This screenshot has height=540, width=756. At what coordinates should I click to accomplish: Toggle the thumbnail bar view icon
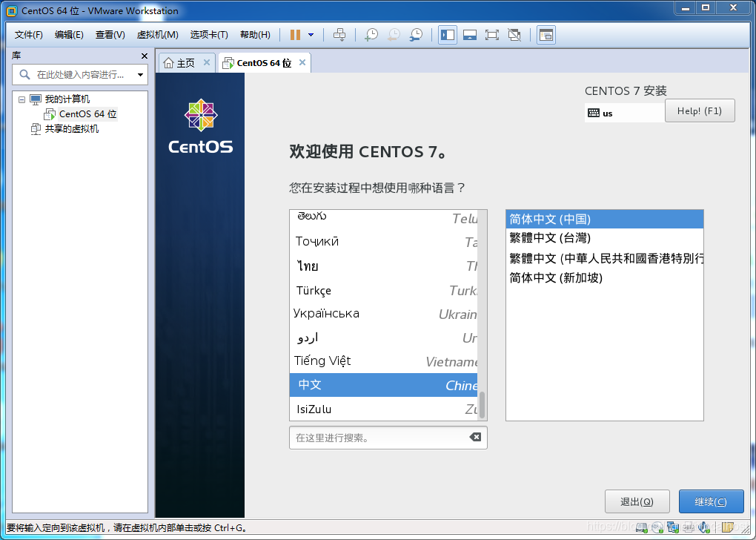pyautogui.click(x=470, y=35)
